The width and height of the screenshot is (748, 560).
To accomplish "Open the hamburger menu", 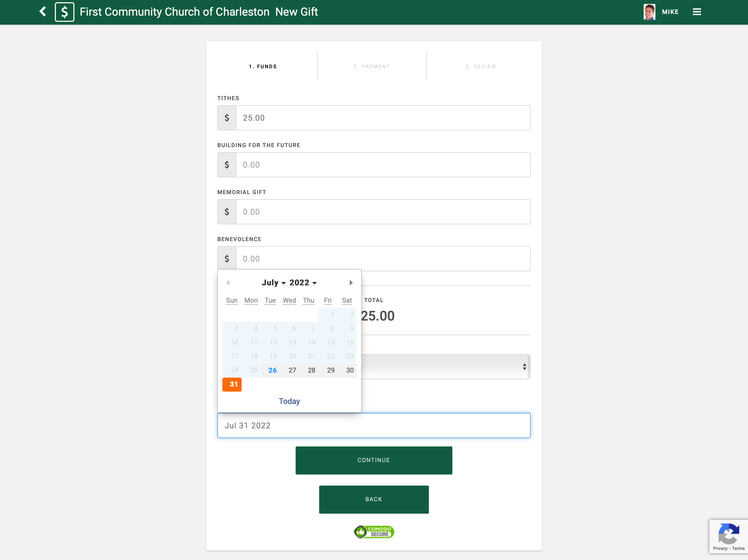I will [697, 12].
